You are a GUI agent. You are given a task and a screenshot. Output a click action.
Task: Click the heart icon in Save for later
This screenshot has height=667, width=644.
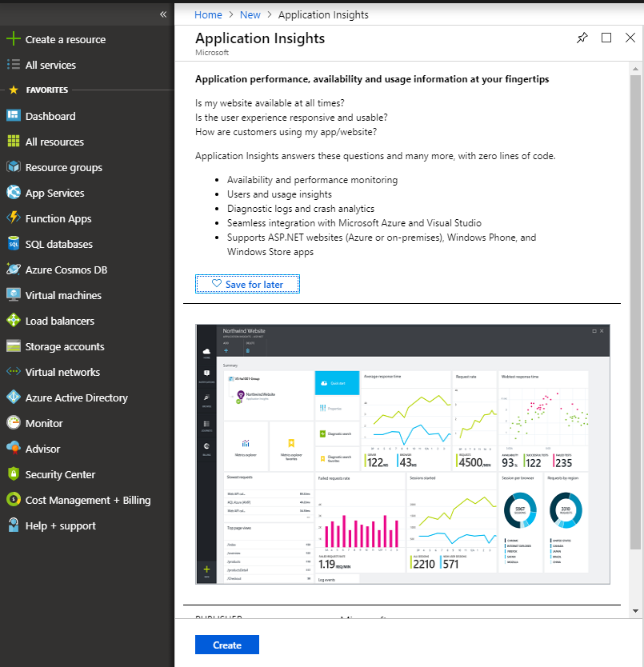[217, 283]
